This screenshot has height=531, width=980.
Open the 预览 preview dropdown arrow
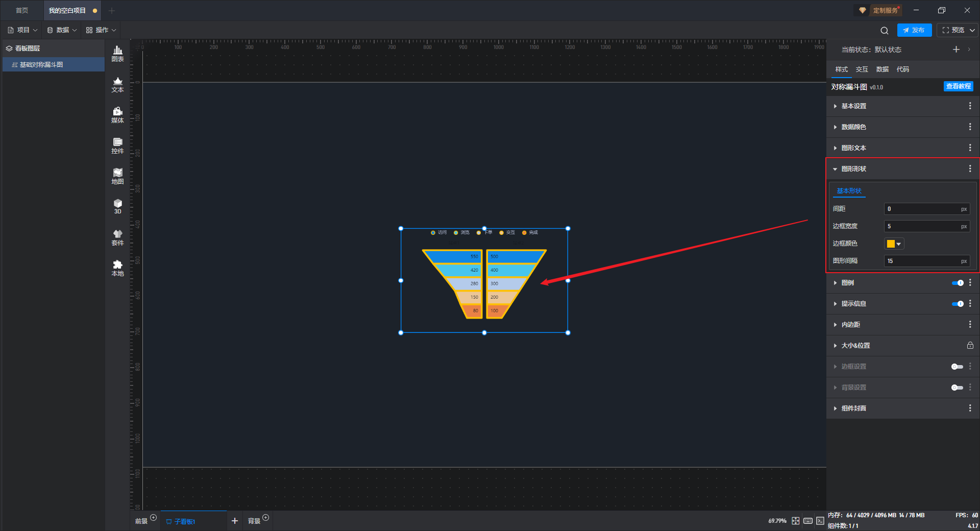coord(972,30)
